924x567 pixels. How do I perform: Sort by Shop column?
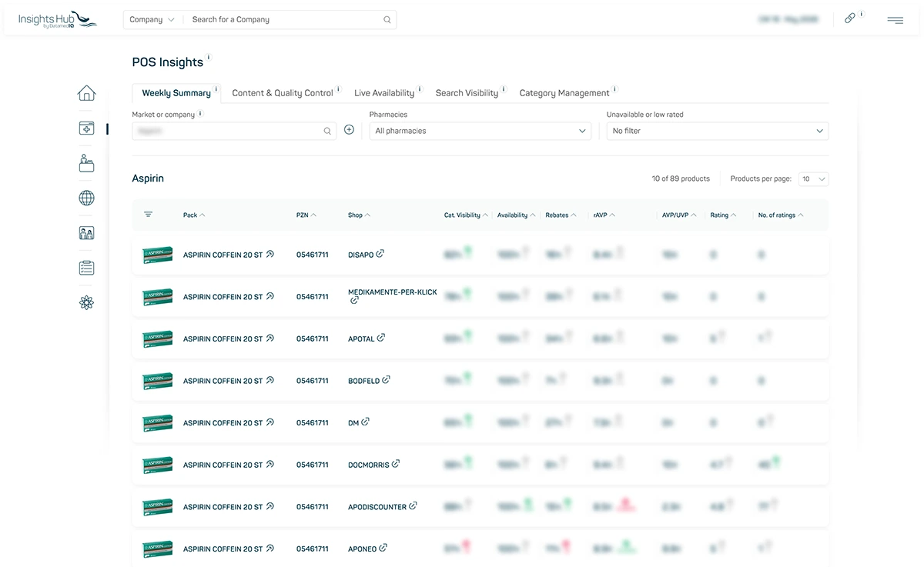pos(359,215)
